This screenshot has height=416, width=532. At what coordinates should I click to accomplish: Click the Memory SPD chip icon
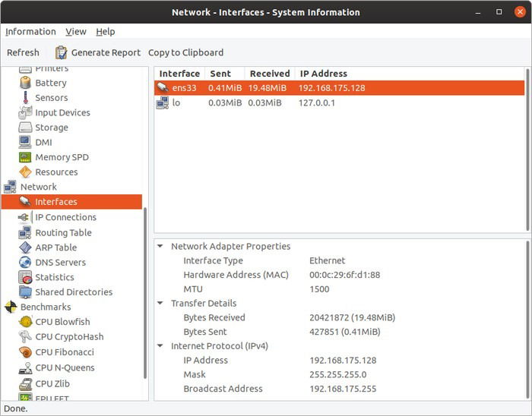[x=25, y=157]
